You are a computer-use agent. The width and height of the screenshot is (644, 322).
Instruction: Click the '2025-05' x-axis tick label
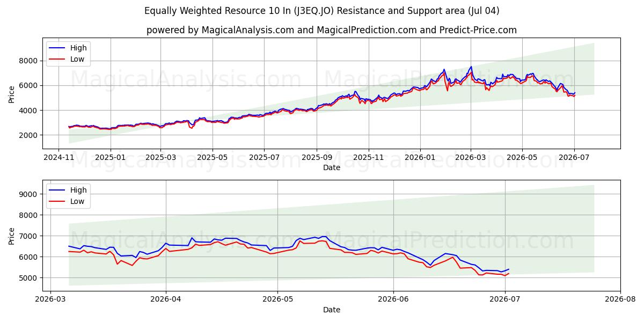[212, 157]
